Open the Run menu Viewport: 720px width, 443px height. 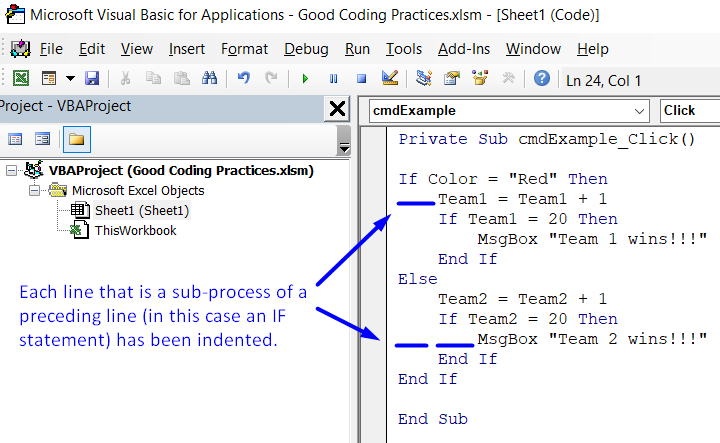pos(357,49)
